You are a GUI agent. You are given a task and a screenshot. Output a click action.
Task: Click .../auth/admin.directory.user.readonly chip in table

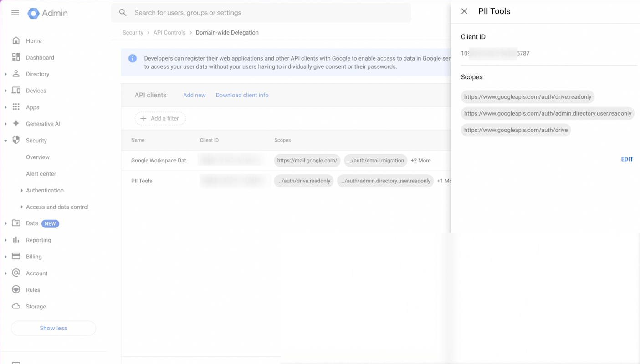coord(385,181)
